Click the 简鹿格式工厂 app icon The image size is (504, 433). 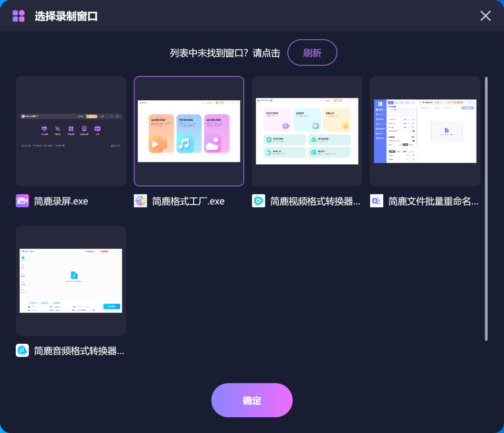pos(140,200)
